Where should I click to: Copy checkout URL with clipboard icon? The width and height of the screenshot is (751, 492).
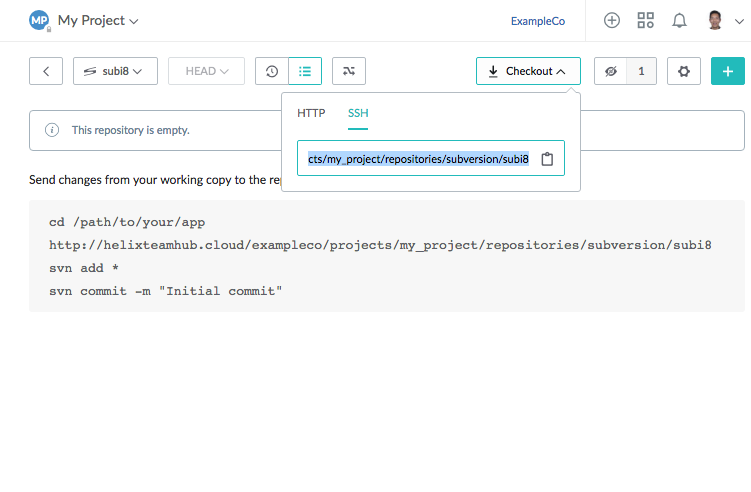pos(547,159)
